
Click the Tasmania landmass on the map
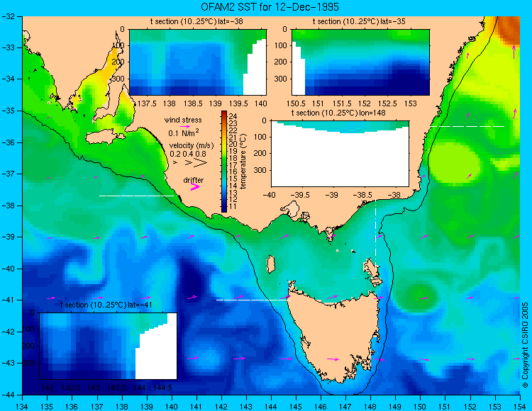(336, 334)
